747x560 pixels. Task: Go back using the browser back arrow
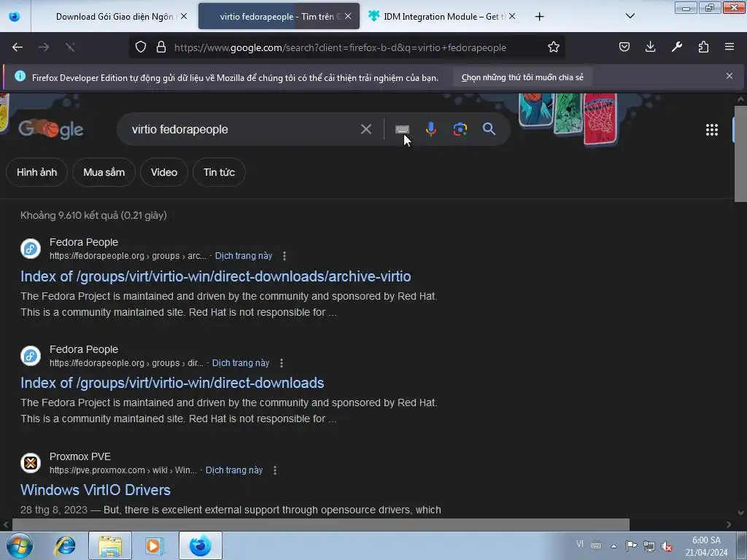tap(18, 47)
